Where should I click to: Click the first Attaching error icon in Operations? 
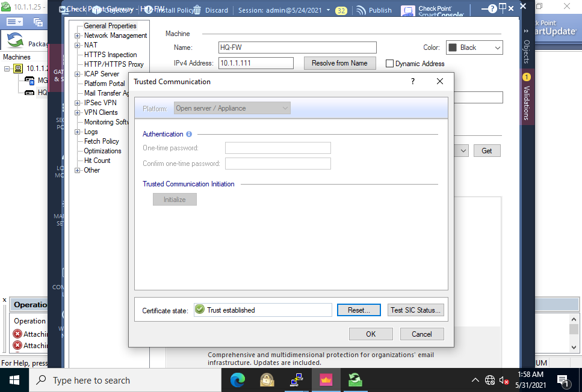coord(17,334)
